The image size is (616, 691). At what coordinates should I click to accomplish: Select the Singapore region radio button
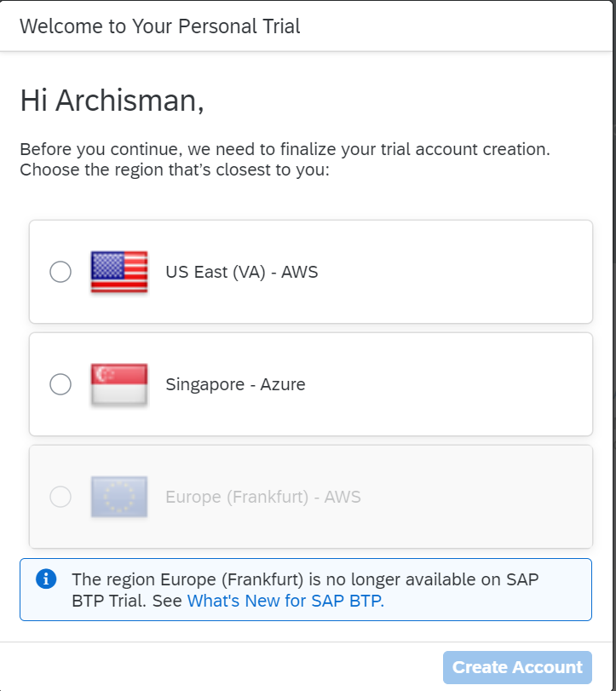(60, 384)
